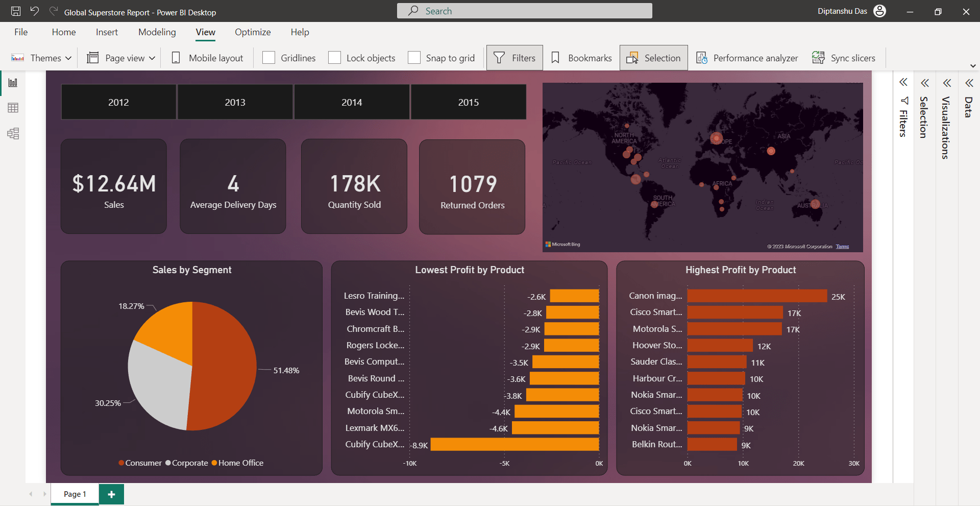Click the Themes gallery icon
Image resolution: width=980 pixels, height=506 pixels.
click(18, 58)
